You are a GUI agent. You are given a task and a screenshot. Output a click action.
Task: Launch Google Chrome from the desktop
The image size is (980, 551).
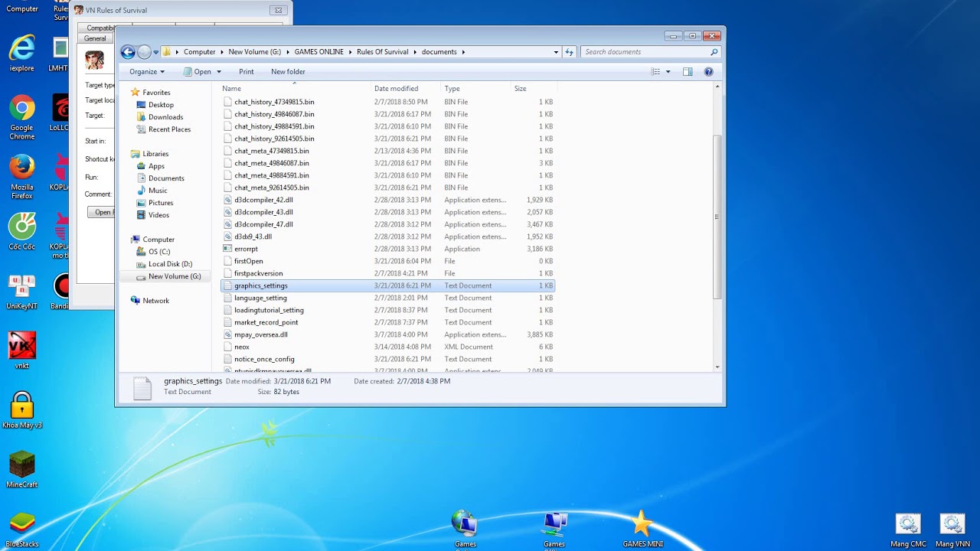point(21,116)
